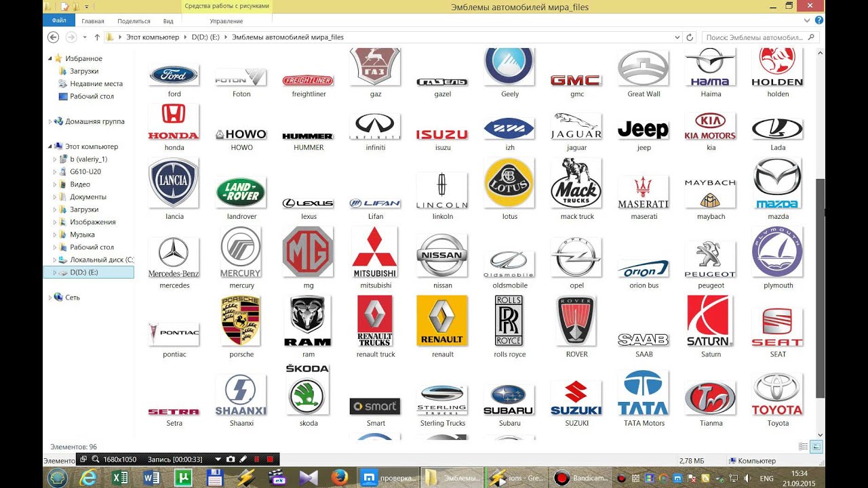Go back with the Back arrow
868x488 pixels.
click(x=54, y=37)
